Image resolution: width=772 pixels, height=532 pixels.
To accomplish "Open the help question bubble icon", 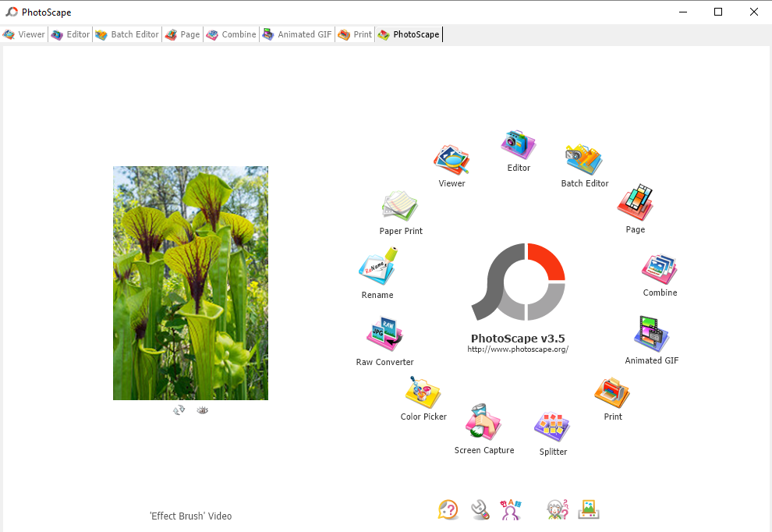I will [x=448, y=509].
